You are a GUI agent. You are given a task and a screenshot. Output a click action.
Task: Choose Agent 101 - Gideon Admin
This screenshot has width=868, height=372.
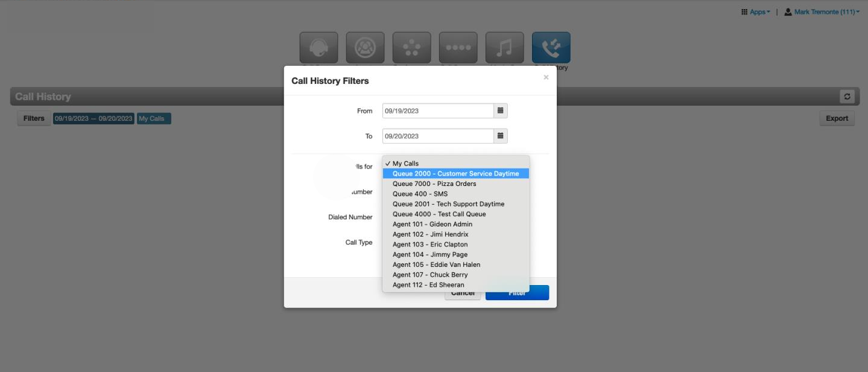[x=455, y=224]
